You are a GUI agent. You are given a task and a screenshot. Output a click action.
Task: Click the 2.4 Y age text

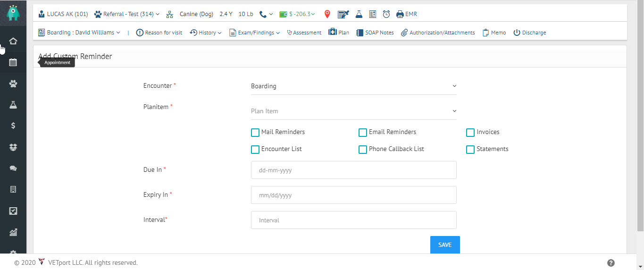click(x=226, y=14)
